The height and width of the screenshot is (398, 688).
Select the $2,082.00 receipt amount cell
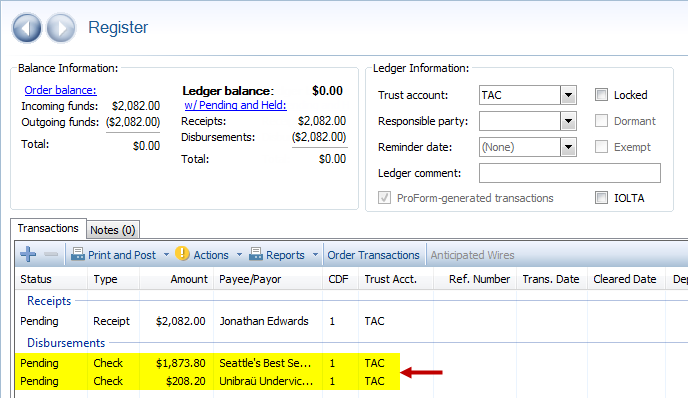(181, 321)
